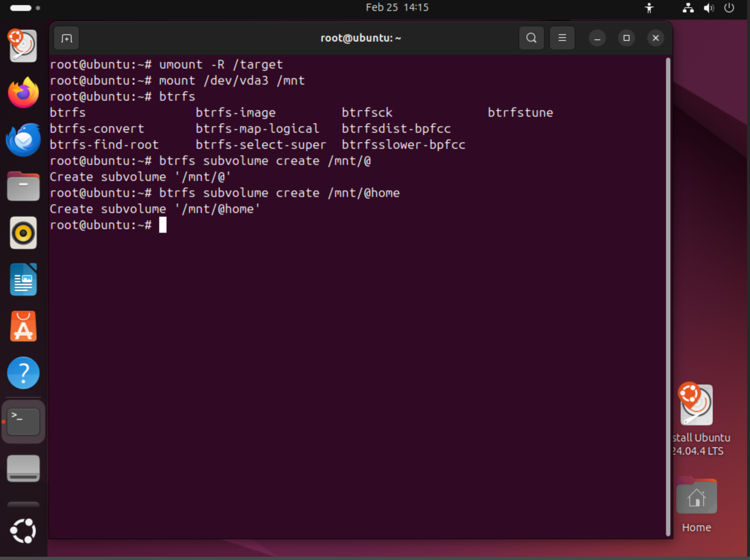This screenshot has height=560, width=750.
Task: Open the Install Ubuntu desktop shortcut
Action: (x=696, y=405)
